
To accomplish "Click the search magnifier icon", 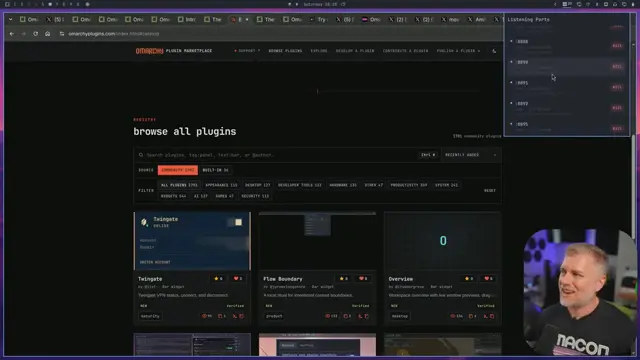I will click(141, 155).
